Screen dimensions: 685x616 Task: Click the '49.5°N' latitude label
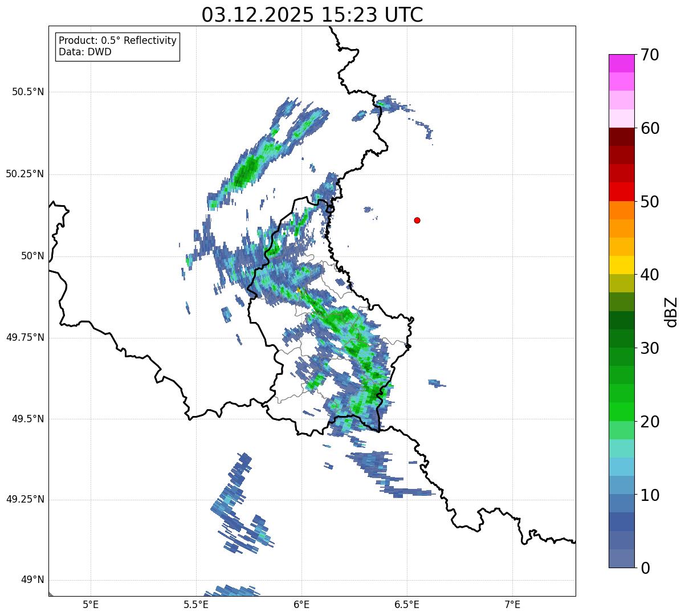pos(27,419)
